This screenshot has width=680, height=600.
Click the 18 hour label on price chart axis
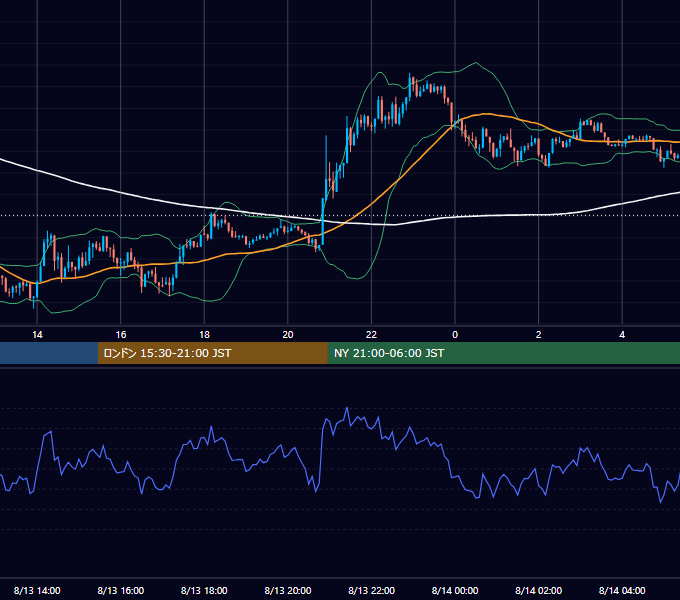click(x=204, y=335)
